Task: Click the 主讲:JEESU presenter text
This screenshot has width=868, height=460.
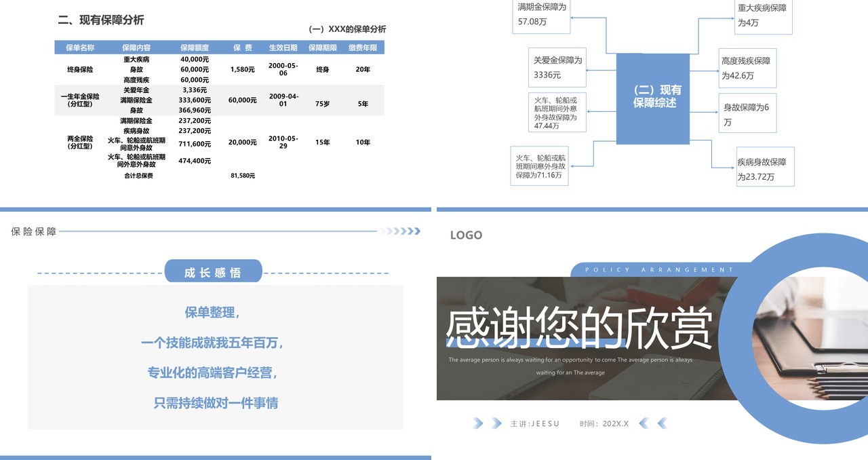Action: pos(535,424)
